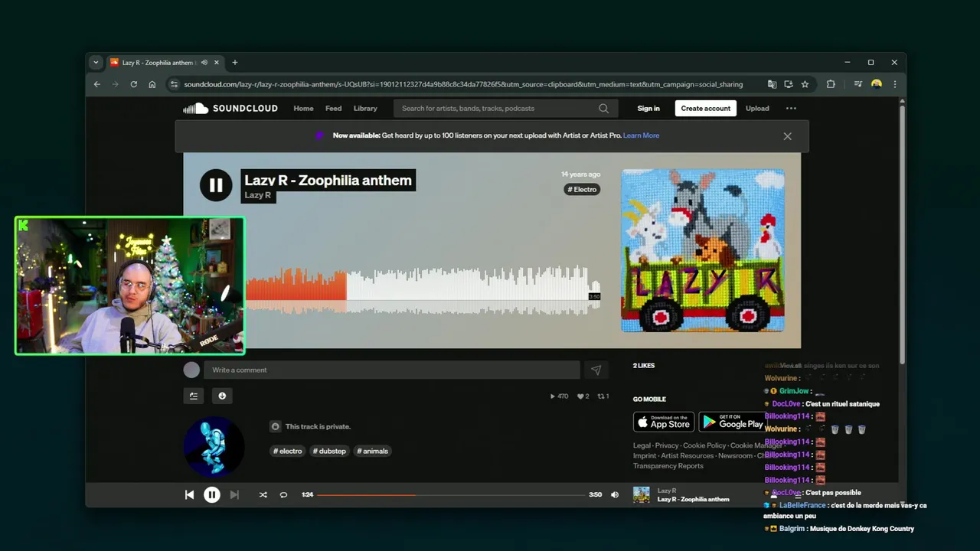Viewport: 980px width, 551px height.
Task: Pause the track with the large hero pause button
Action: tap(216, 185)
